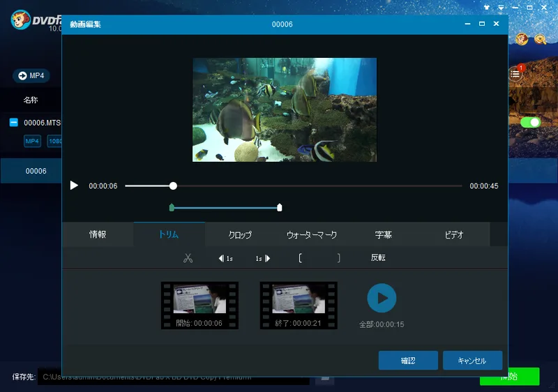The width and height of the screenshot is (558, 392).
Task: Collapse the 00006.MTS file entry
Action: pyautogui.click(x=14, y=123)
